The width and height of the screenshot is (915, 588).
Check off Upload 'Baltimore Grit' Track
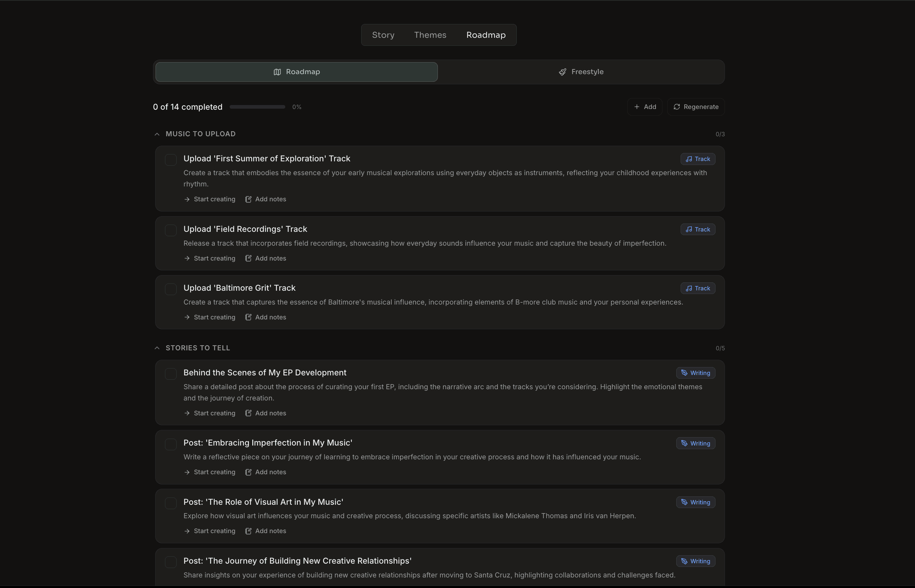(171, 289)
